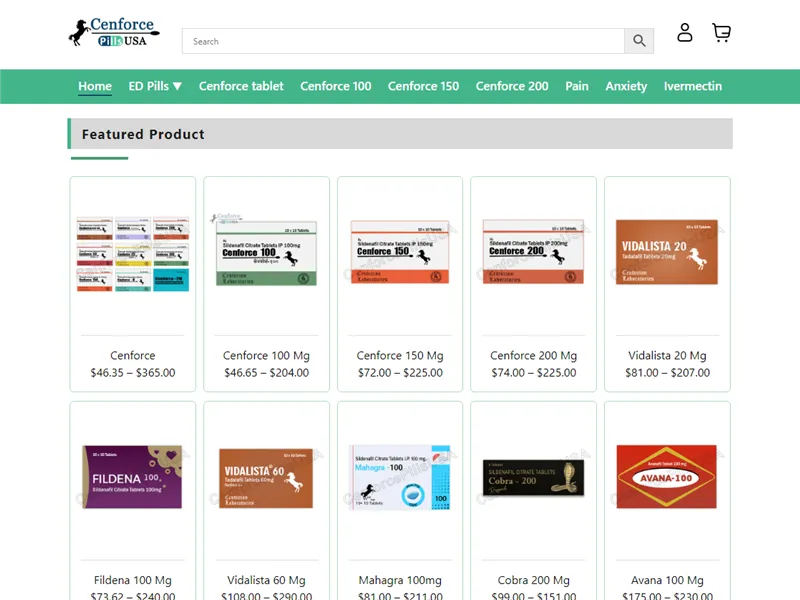Open the Cobra 200 Mg title link
This screenshot has width=800, height=600.
(x=534, y=581)
